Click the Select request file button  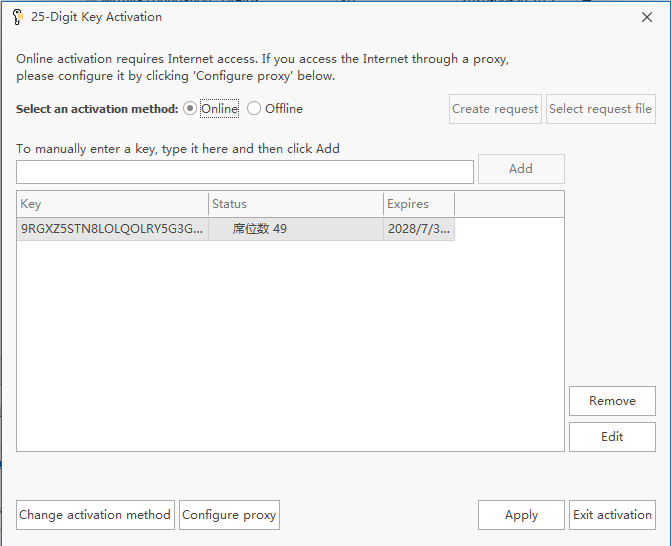[600, 109]
